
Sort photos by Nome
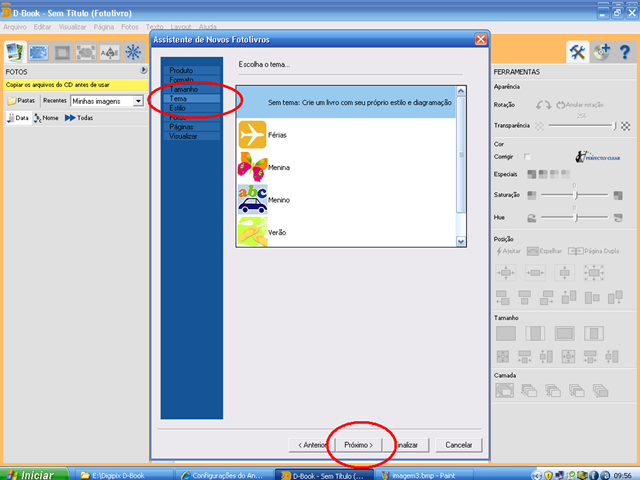pos(46,118)
